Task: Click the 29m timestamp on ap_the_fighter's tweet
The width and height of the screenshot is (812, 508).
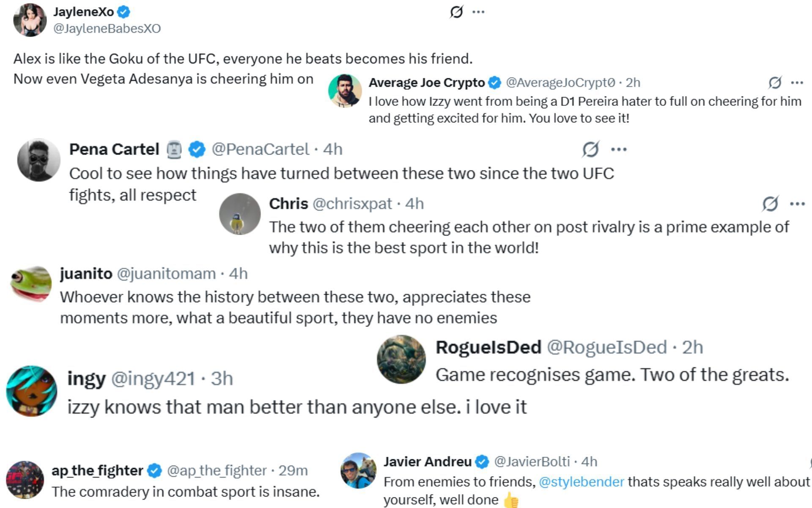Action: (x=293, y=470)
